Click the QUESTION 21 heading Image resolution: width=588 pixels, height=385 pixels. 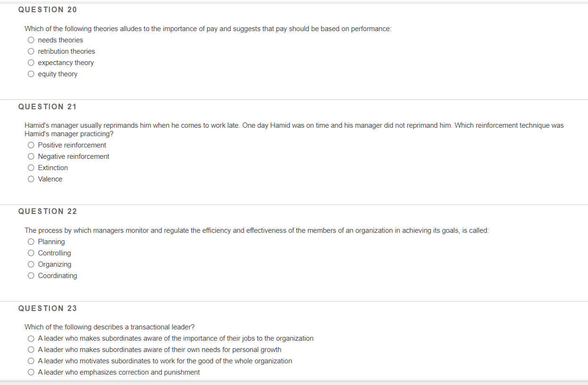tap(48, 106)
